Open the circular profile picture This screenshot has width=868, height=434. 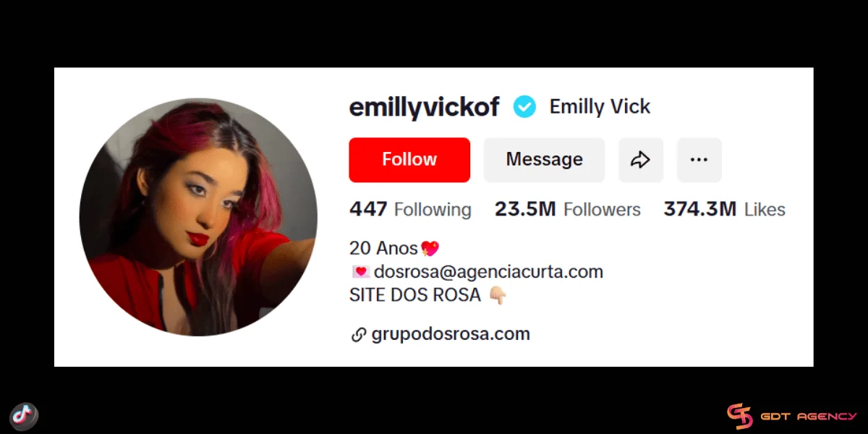pos(198,217)
